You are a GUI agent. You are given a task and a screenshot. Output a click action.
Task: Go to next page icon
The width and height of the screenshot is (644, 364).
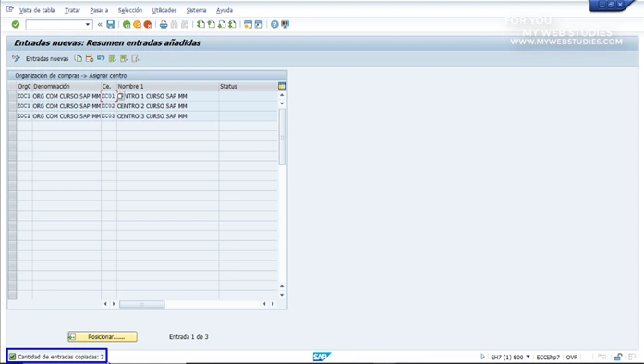click(x=222, y=25)
